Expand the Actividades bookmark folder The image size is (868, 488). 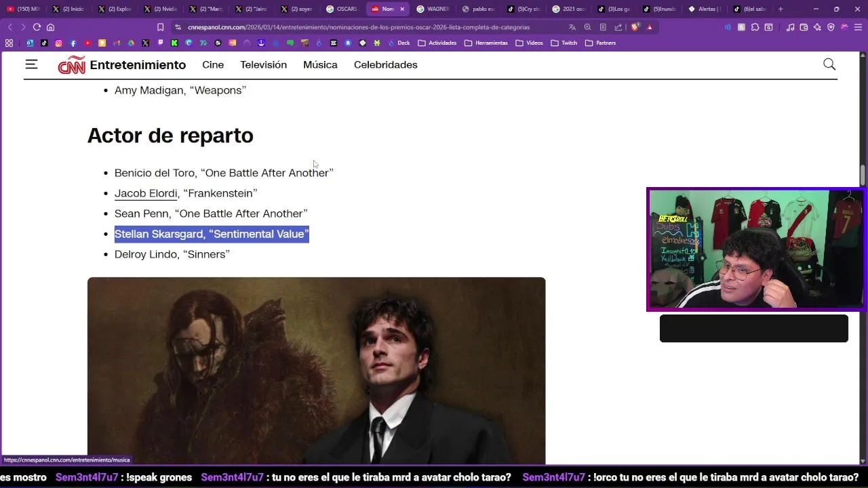(x=437, y=43)
